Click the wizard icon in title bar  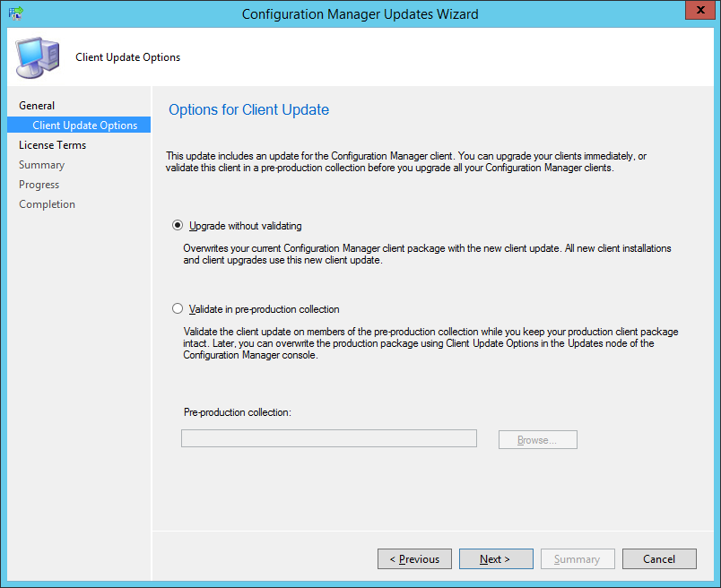pyautogui.click(x=15, y=13)
